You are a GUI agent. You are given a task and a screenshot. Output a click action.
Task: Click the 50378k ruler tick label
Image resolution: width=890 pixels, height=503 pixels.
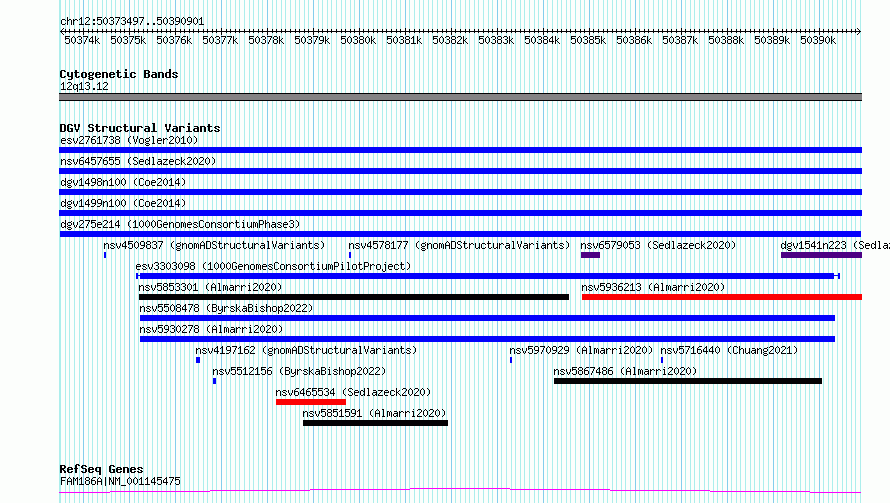266,41
